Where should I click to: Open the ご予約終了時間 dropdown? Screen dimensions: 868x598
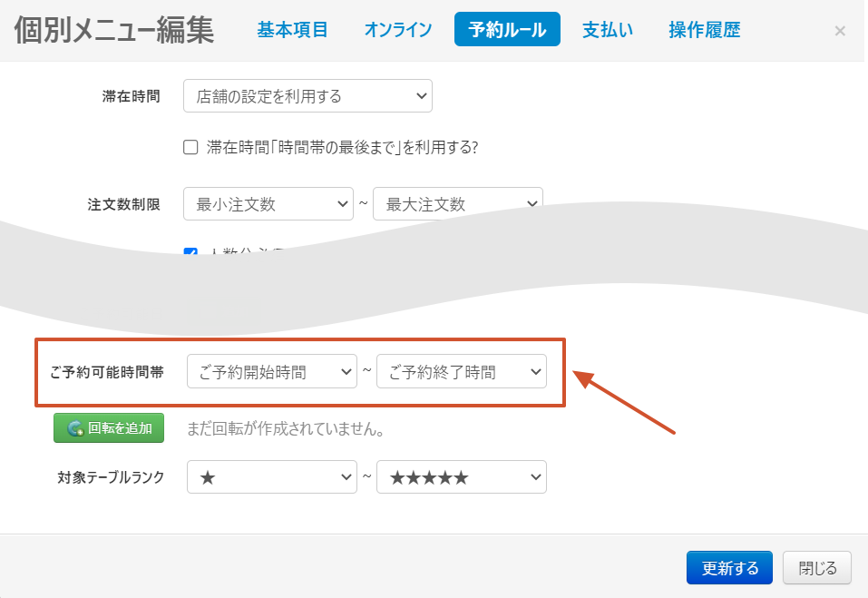[462, 371]
